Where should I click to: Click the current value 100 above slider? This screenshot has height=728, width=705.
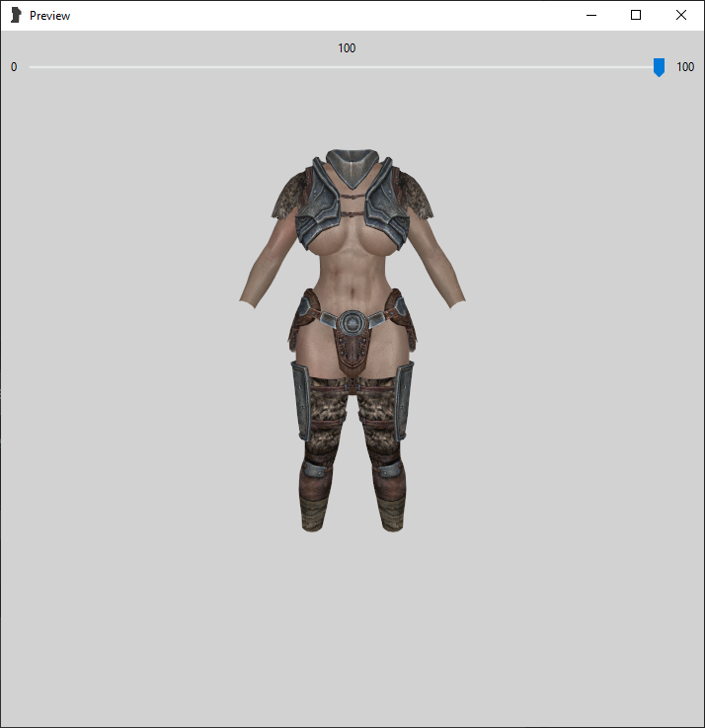tap(347, 48)
